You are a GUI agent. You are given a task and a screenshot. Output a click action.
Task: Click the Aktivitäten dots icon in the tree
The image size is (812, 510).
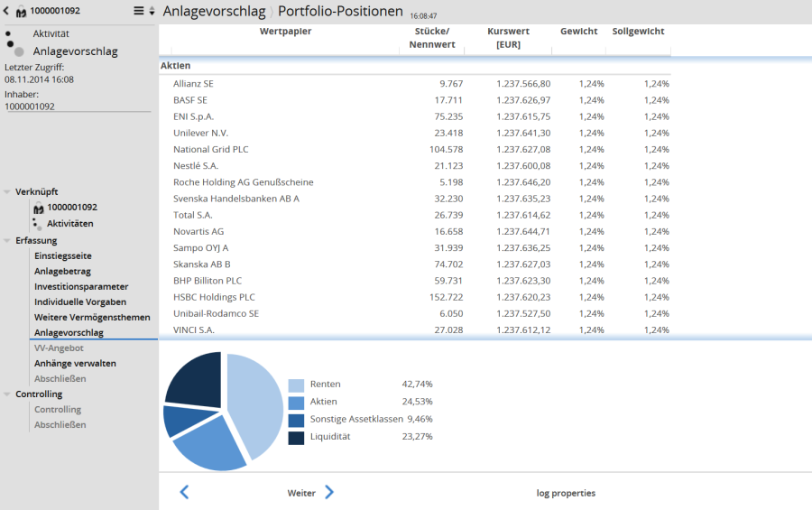click(x=38, y=224)
